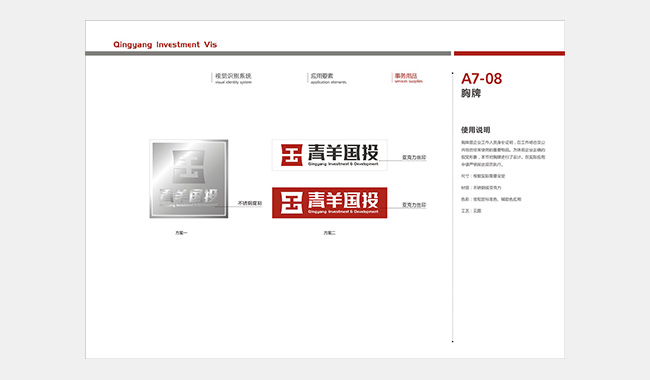The width and height of the screenshot is (650, 380).
Task: Click the 使用说明 heading
Action: coord(475,130)
